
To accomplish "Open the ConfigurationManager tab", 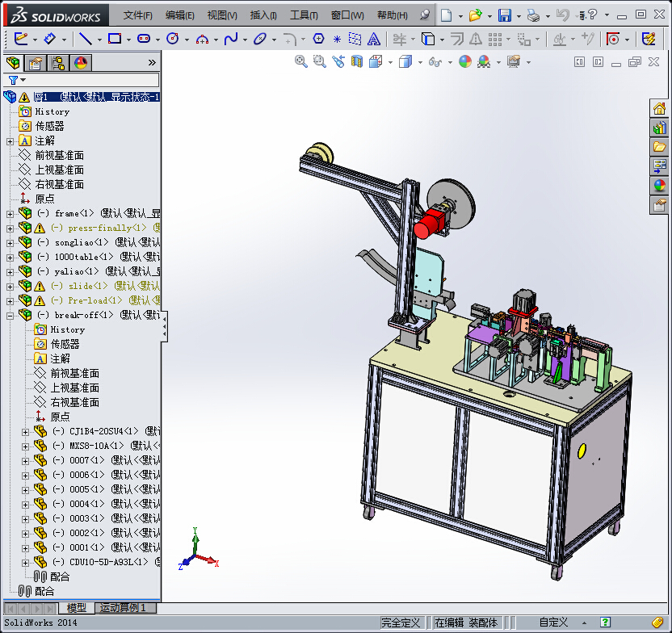I will tap(57, 63).
